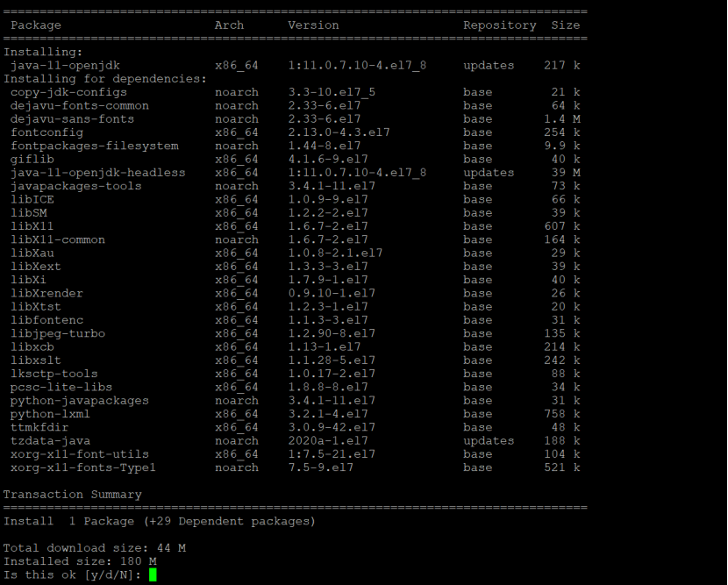
Task: Select the 'libSM' package name
Action: pos(28,213)
